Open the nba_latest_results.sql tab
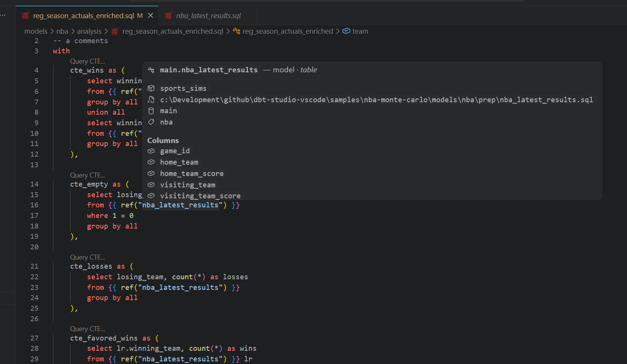The image size is (627, 364). [x=208, y=16]
